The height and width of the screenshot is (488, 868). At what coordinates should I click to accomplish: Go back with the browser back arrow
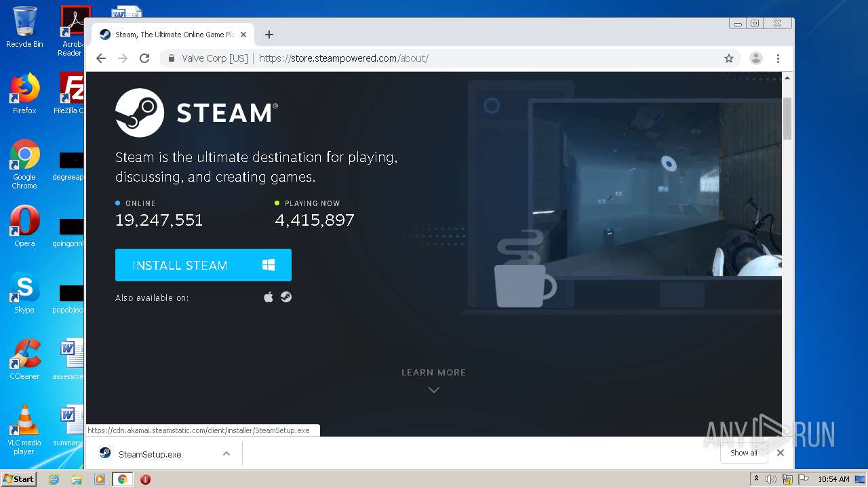[101, 58]
